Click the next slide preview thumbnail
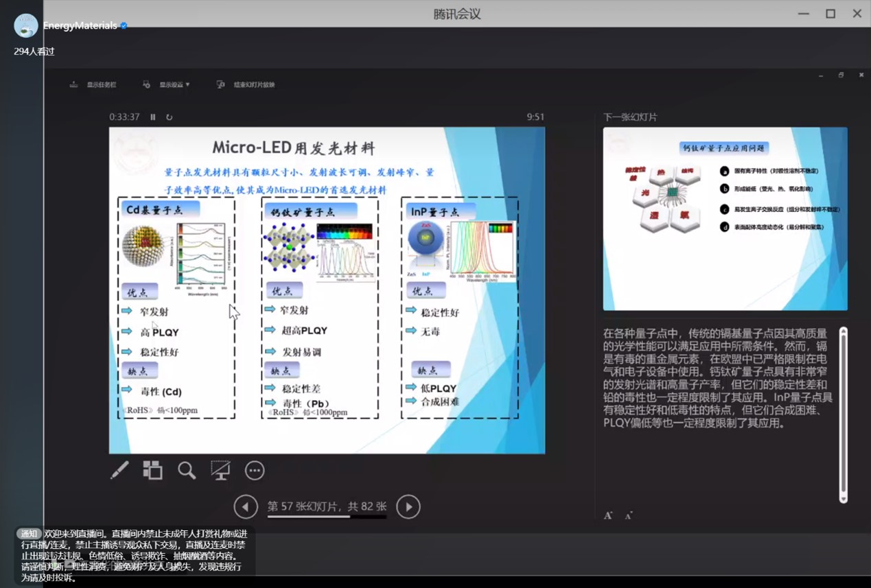The width and height of the screenshot is (871, 588). click(725, 219)
